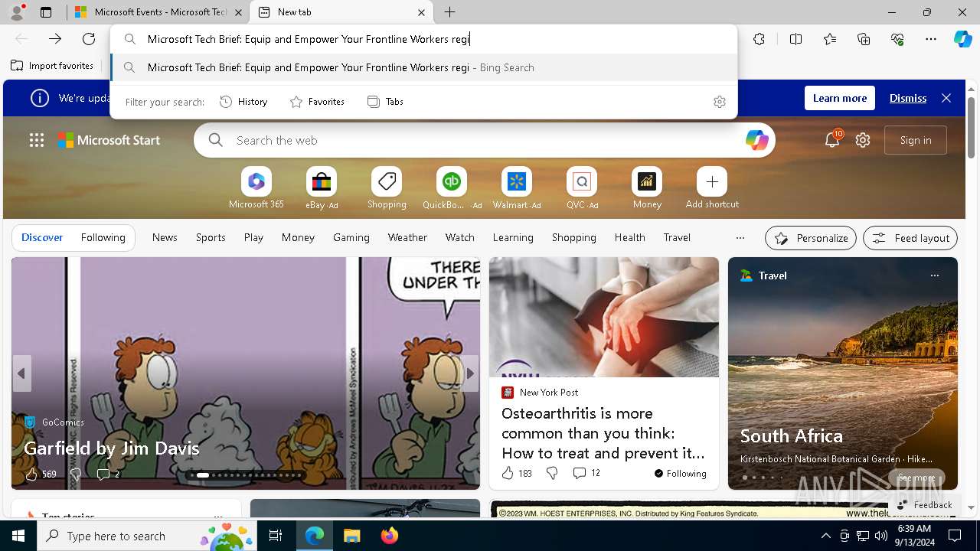This screenshot has height=551, width=980.
Task: Open the Shopping shortcut tile
Action: tap(387, 188)
